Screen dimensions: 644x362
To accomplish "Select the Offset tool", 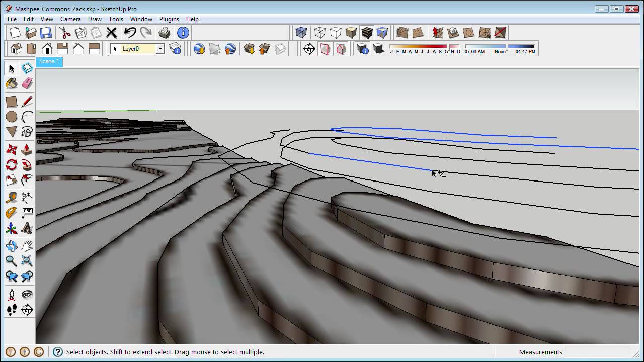I will pyautogui.click(x=27, y=180).
